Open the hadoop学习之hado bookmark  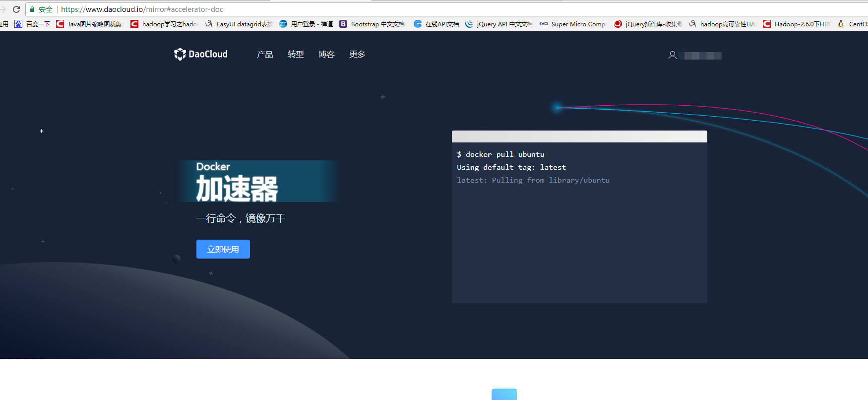click(164, 24)
